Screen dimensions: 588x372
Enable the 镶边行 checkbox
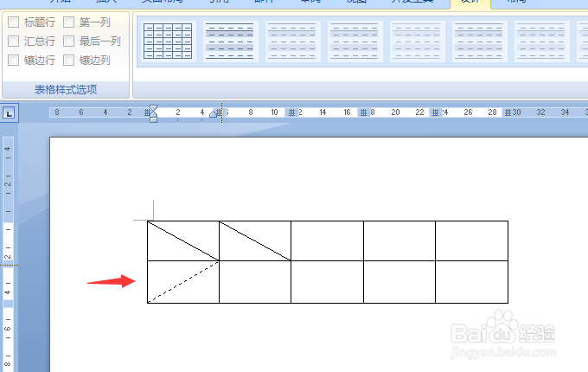tap(14, 60)
